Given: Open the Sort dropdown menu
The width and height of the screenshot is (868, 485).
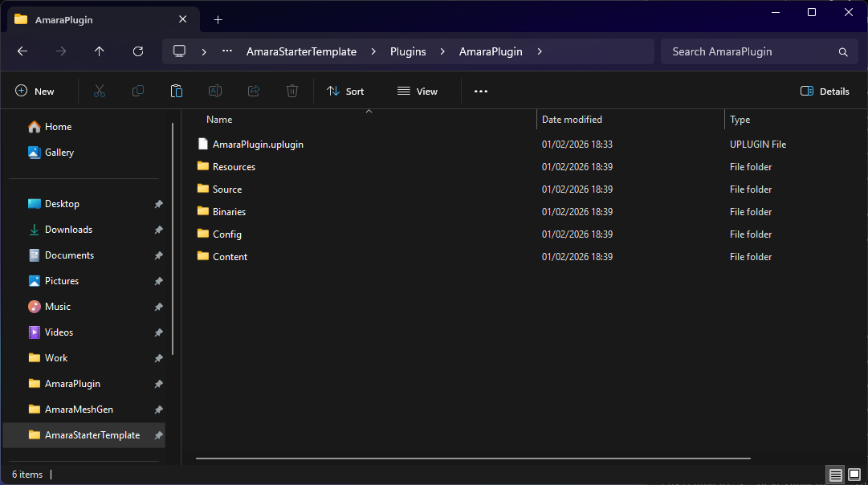Looking at the screenshot, I should [x=345, y=92].
